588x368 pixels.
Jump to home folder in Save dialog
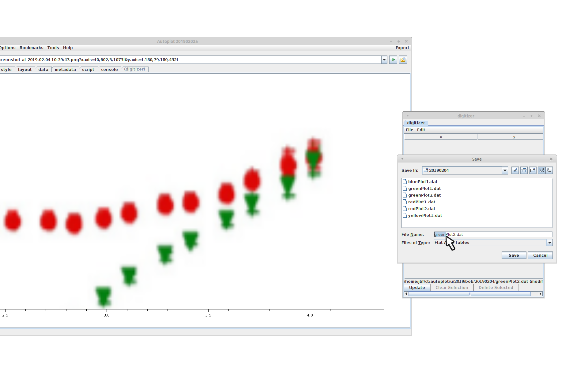[x=524, y=171]
